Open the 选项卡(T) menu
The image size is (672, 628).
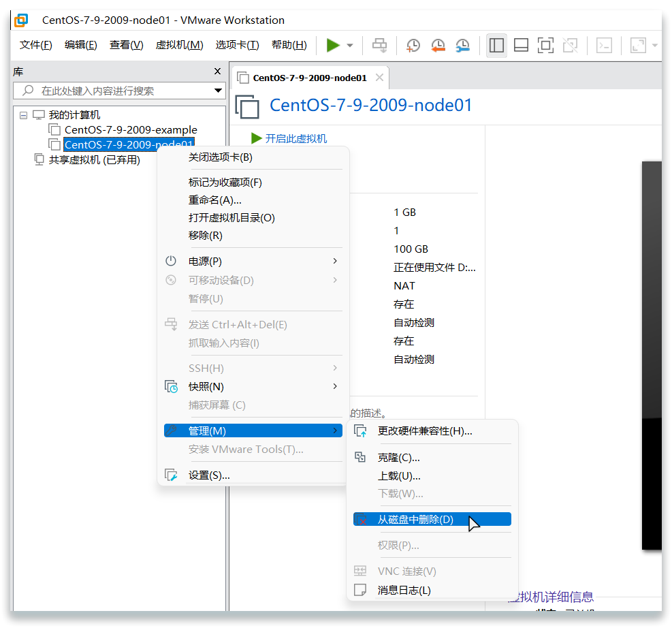click(237, 44)
